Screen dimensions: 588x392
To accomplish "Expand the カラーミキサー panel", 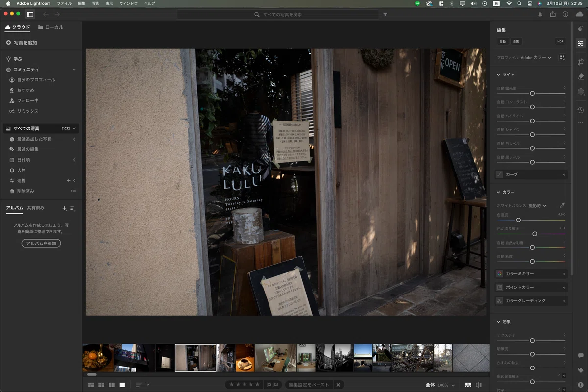I will (x=531, y=274).
